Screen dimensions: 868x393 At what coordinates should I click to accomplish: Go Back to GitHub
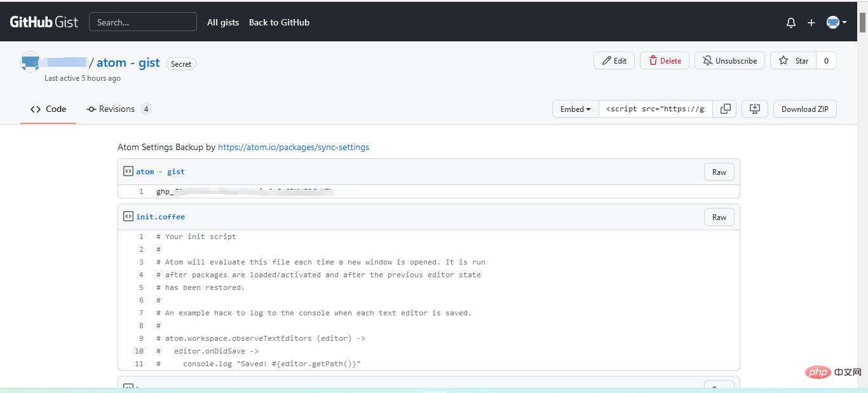click(x=279, y=22)
